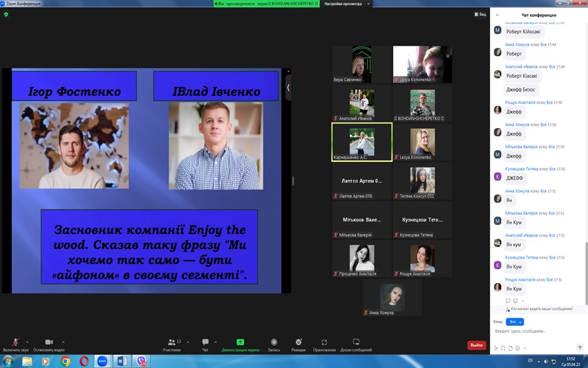Open the Приложения apps icon
This screenshot has height=368, width=588.
pyautogui.click(x=324, y=342)
